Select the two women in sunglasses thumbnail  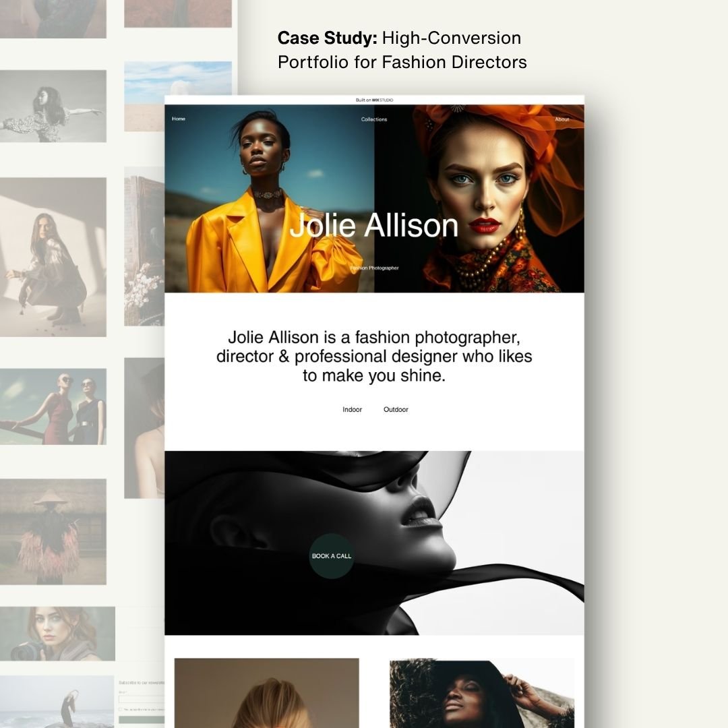tap(53, 406)
